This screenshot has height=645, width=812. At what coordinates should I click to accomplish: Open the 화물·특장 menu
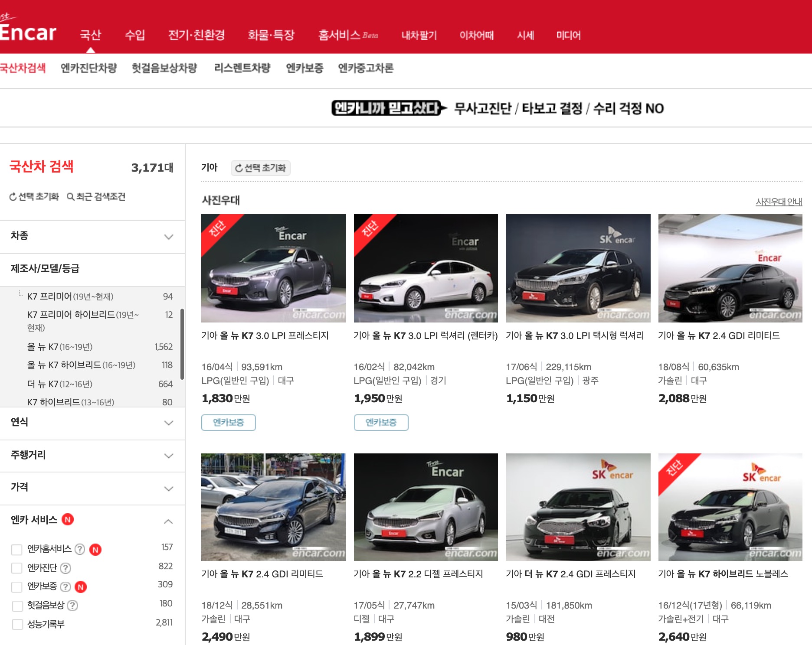pyautogui.click(x=271, y=35)
